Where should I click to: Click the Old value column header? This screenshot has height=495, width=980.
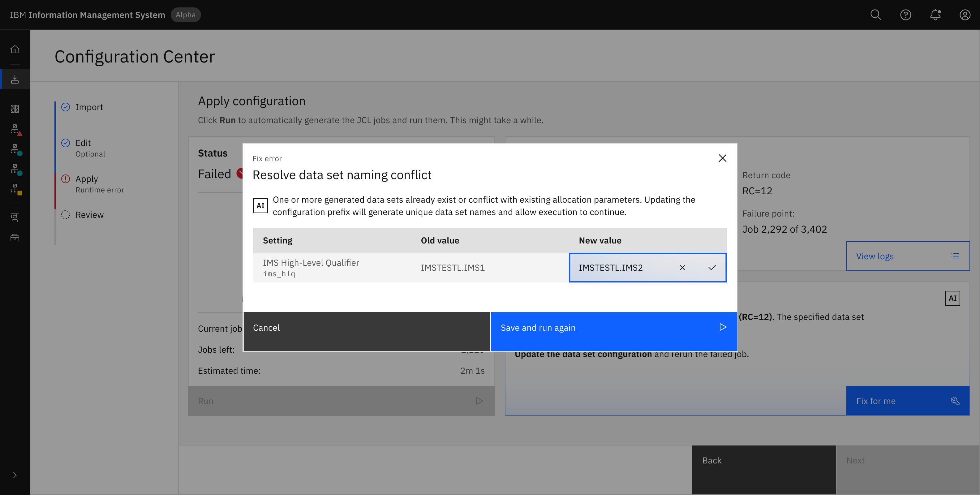(440, 240)
